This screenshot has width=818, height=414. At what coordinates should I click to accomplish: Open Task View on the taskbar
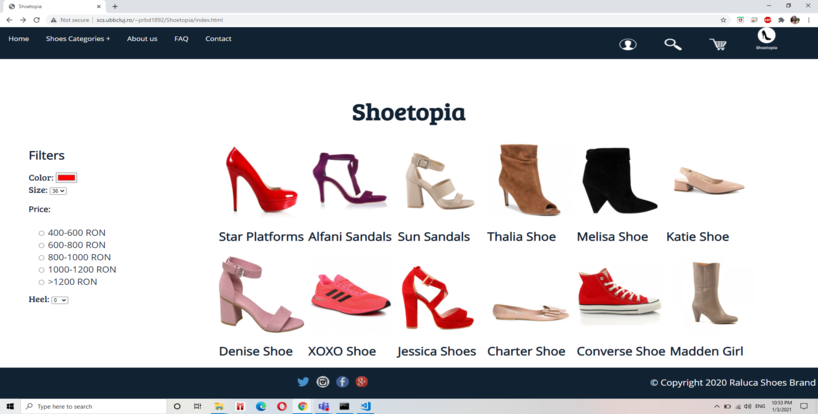(x=197, y=406)
